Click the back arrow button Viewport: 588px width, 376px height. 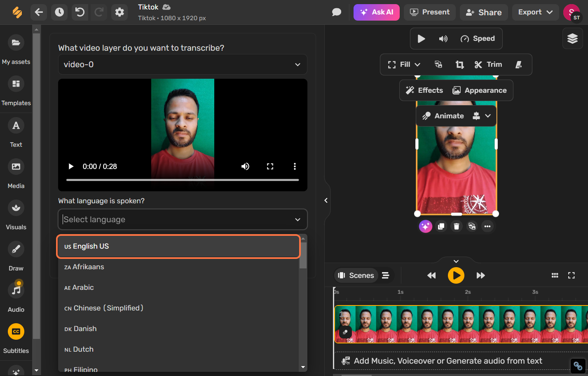pyautogui.click(x=39, y=12)
